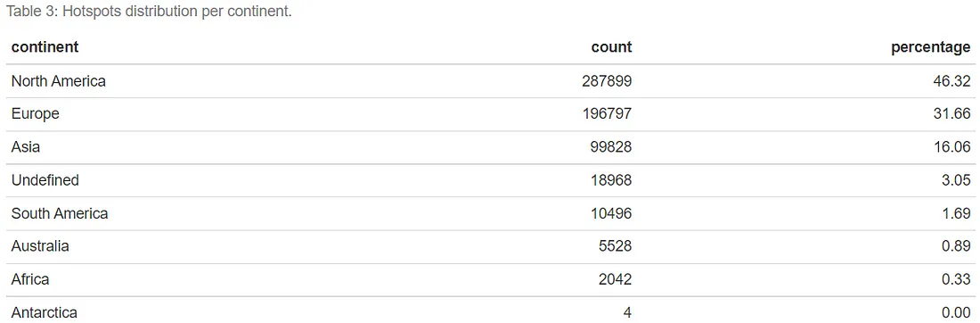This screenshot has height=323, width=980.
Task: Select the South America cell
Action: pos(60,213)
